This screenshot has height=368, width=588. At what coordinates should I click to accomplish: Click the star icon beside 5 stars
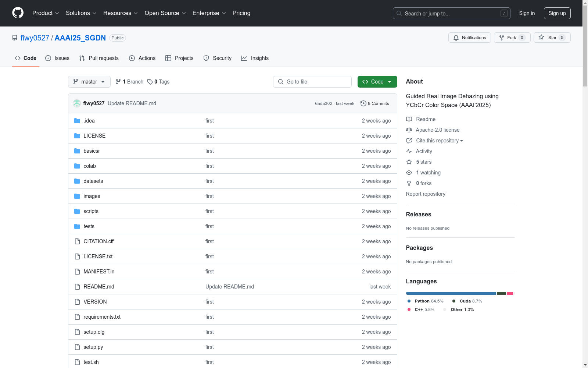coord(409,162)
